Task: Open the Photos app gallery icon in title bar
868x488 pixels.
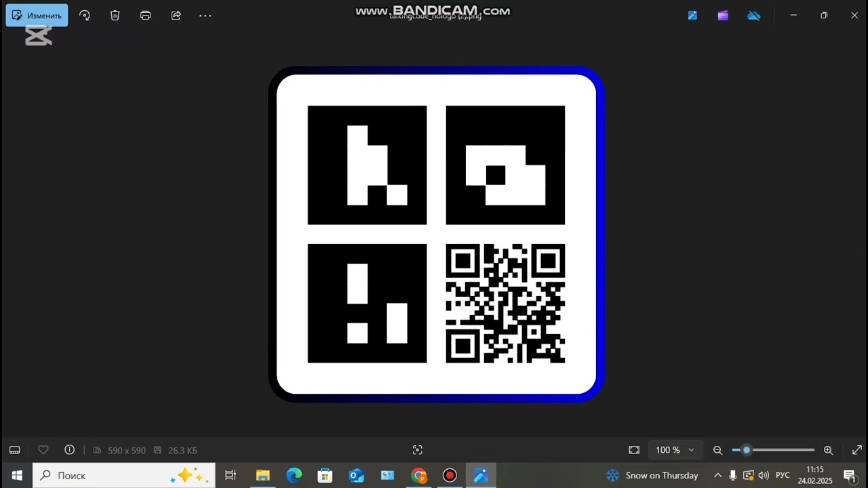Action: (x=692, y=15)
